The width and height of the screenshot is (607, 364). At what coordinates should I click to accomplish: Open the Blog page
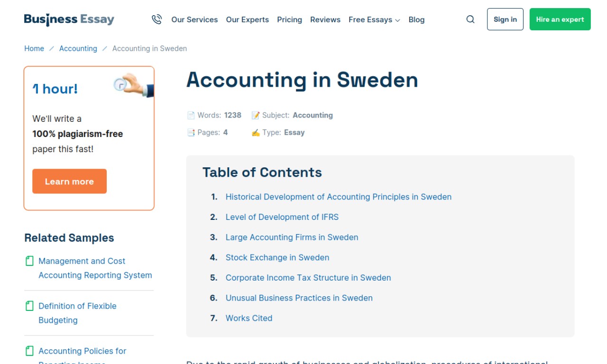point(416,19)
